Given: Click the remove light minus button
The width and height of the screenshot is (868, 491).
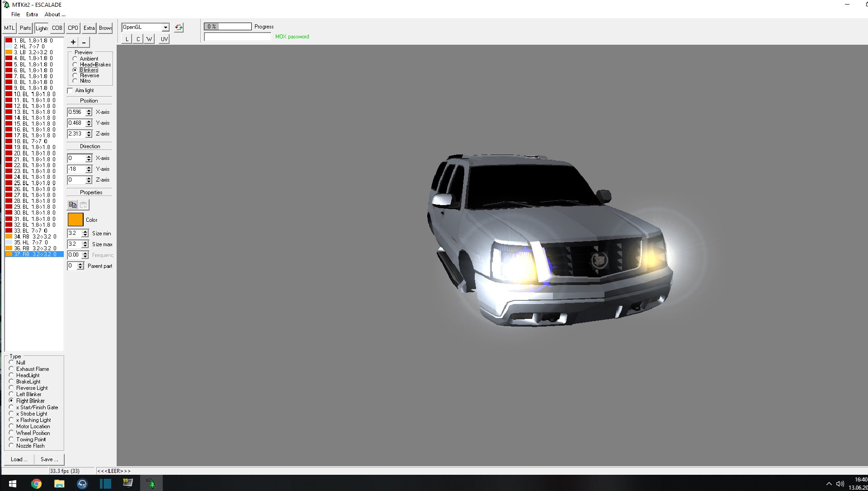Looking at the screenshot, I should pyautogui.click(x=84, y=42).
